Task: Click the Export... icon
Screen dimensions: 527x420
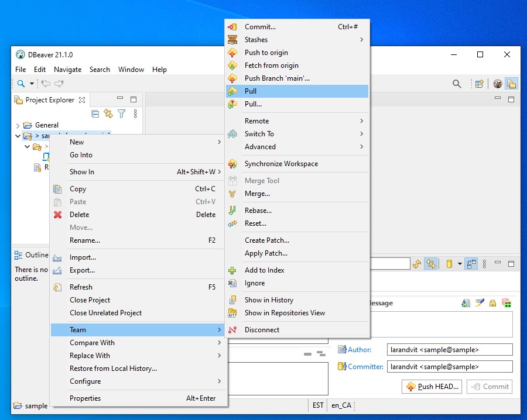Action: click(57, 271)
